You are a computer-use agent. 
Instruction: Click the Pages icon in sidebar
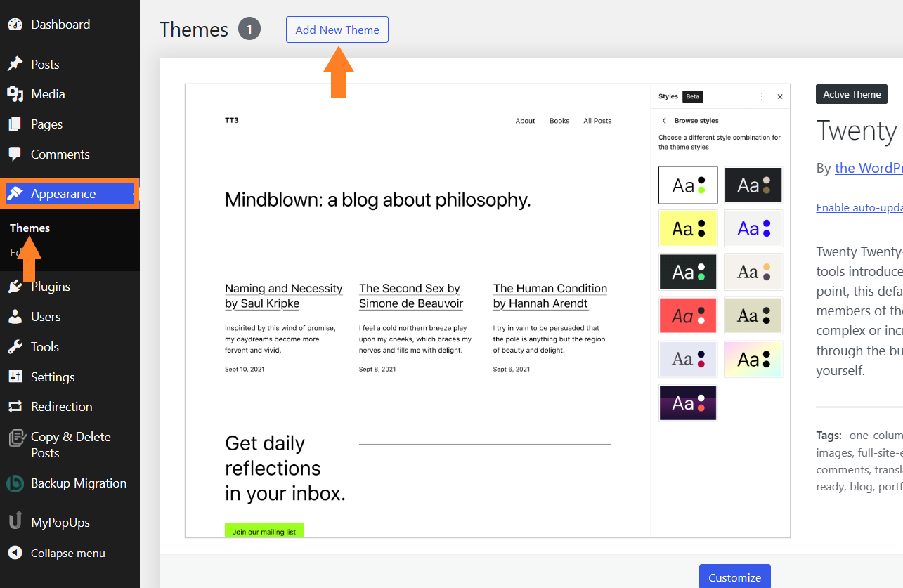pos(15,124)
